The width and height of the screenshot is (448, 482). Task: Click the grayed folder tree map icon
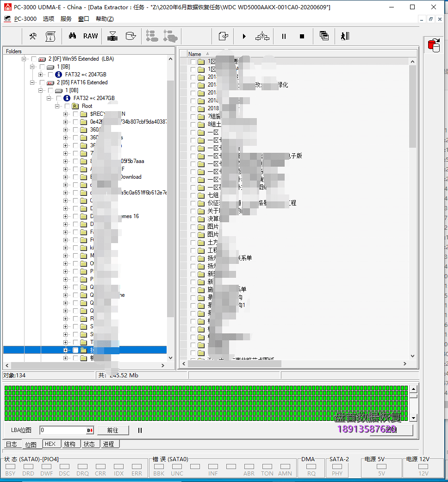coord(152,36)
